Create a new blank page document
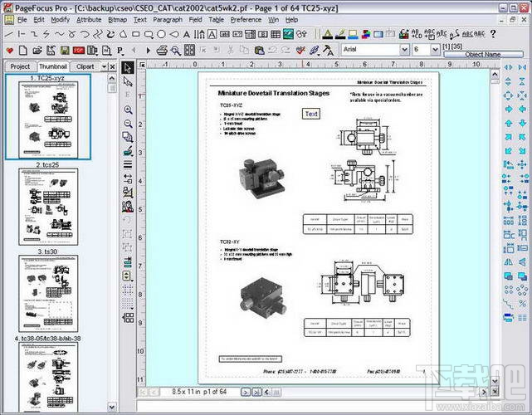The image size is (532, 415). pyautogui.click(x=23, y=51)
